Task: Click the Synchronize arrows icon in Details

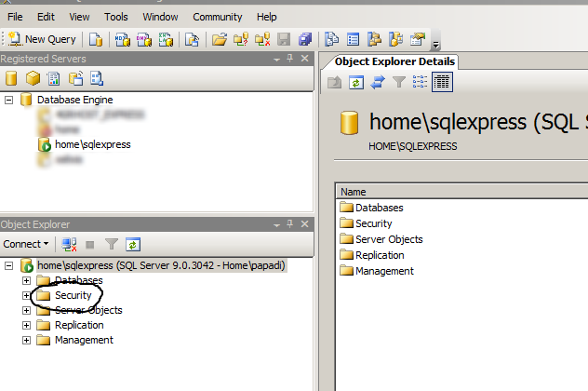Action: click(x=378, y=82)
